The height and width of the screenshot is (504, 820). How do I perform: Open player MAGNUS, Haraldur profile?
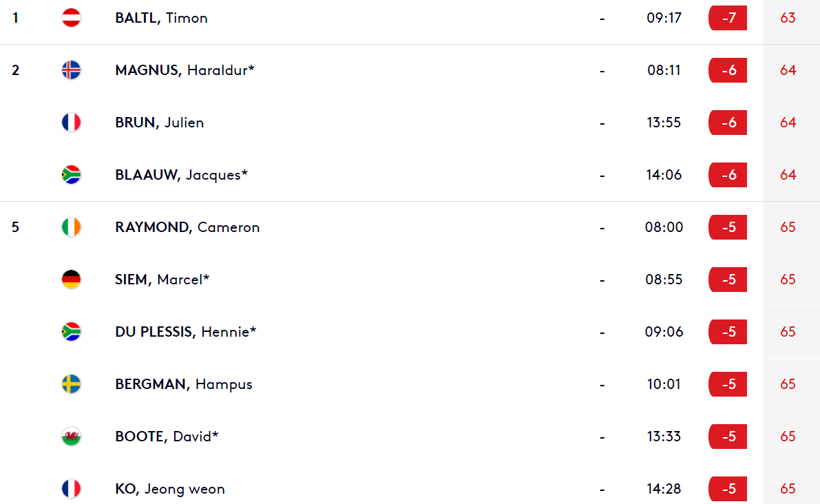click(x=185, y=71)
